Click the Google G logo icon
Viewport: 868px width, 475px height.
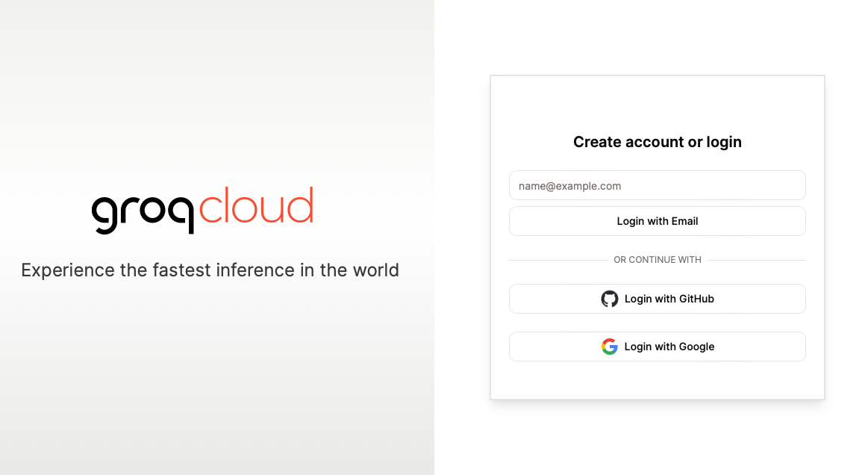pyautogui.click(x=610, y=347)
